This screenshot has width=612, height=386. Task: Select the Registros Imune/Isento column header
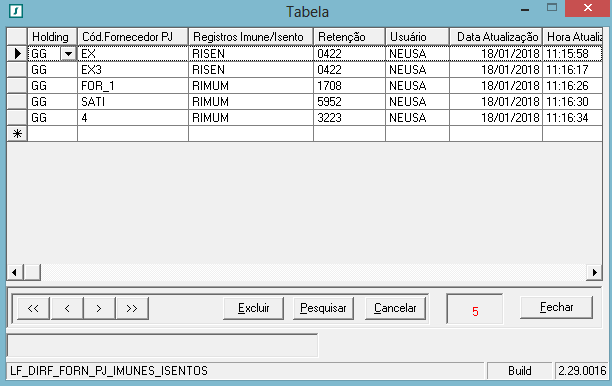251,37
